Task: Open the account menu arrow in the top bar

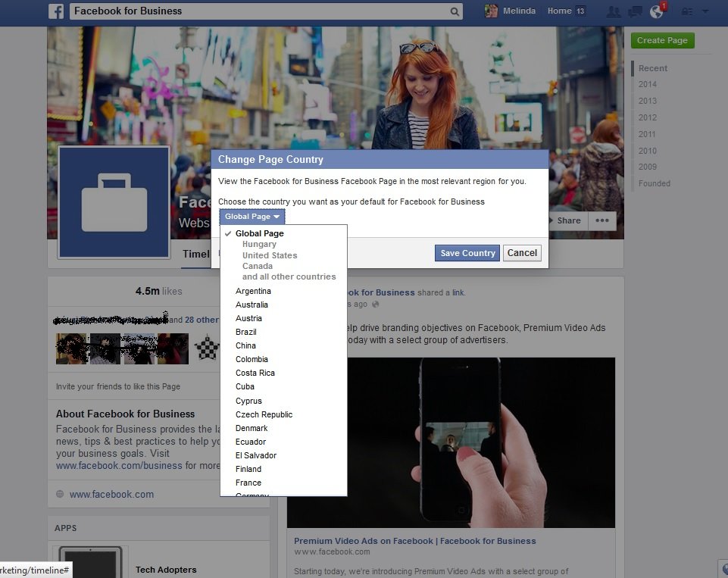Action: (705, 11)
